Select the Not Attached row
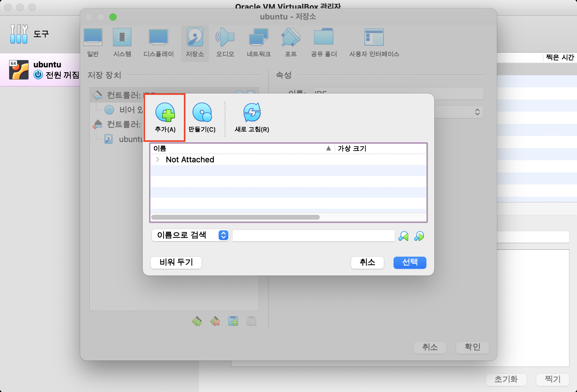 [x=288, y=160]
